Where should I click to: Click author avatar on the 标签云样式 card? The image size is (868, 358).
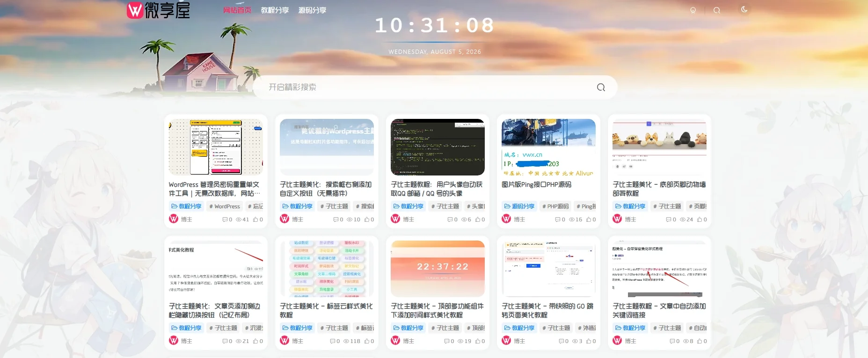(284, 341)
